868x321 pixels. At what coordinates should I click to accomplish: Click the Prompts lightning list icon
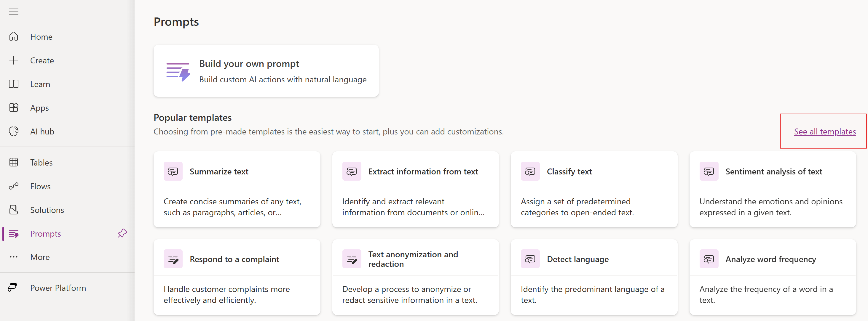13,234
